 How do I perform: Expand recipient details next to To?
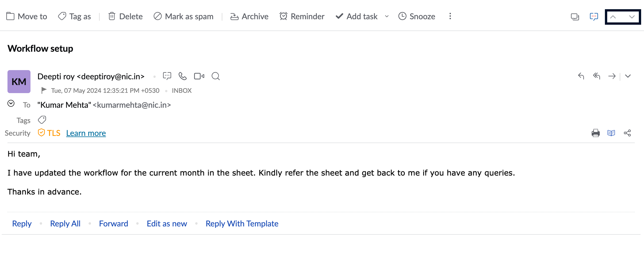point(11,103)
